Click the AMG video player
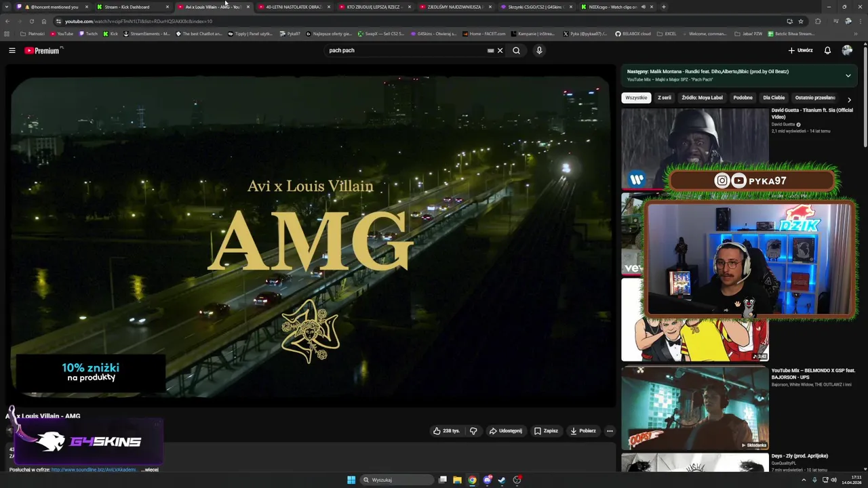This screenshot has height=488, width=868. pos(311,236)
